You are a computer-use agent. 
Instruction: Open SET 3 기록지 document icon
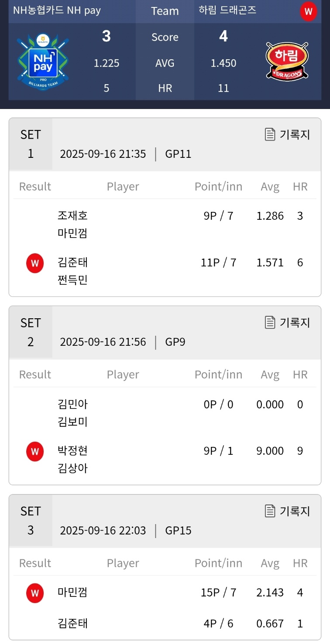point(270,511)
